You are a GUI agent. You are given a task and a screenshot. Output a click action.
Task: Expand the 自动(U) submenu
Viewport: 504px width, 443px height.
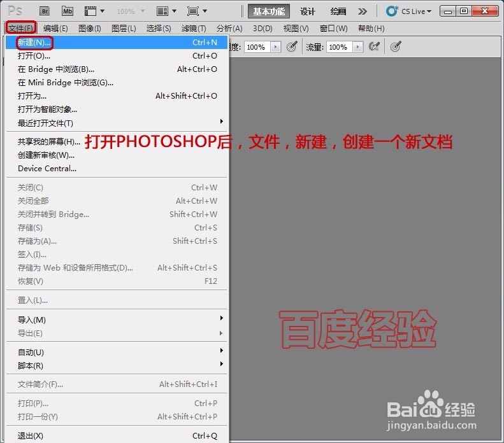[117, 352]
